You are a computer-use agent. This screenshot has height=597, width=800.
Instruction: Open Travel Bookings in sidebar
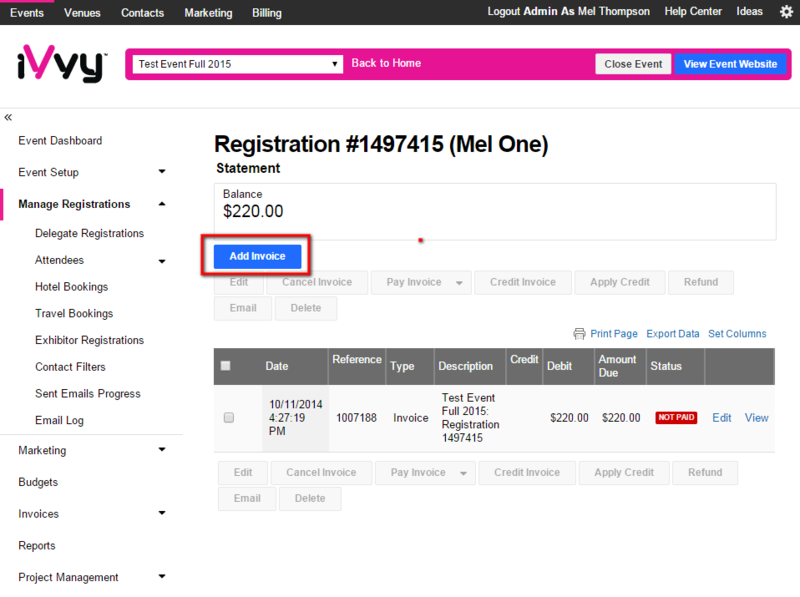pos(74,314)
